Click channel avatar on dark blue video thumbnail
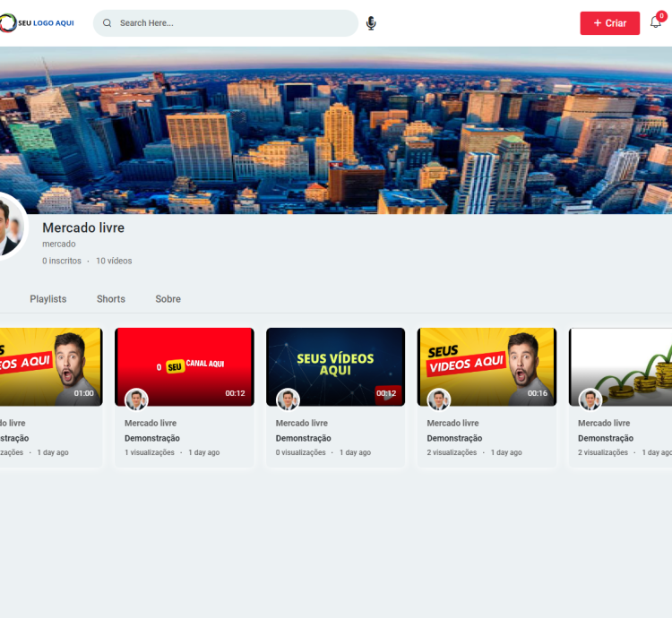This screenshot has height=618, width=672. coord(288,399)
